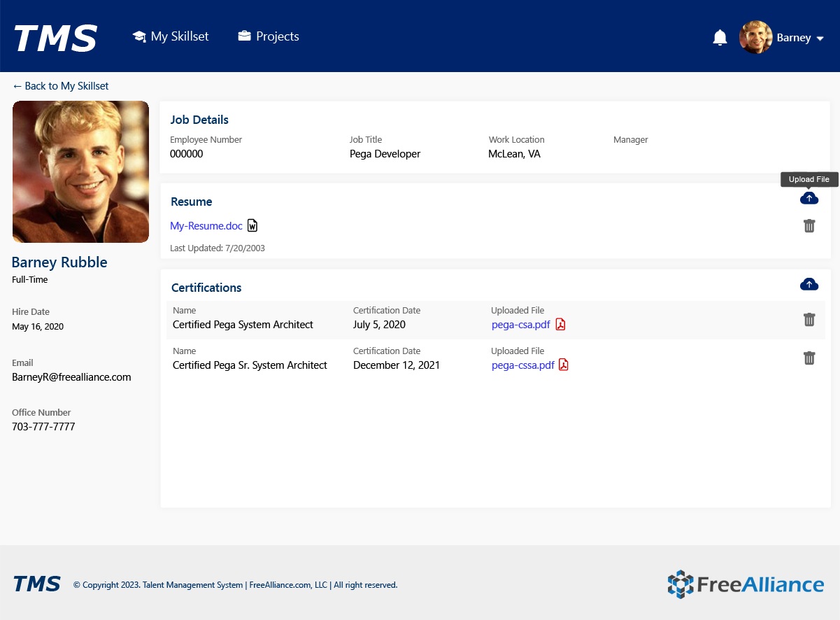Open the My-Resume.doc link
This screenshot has height=620, width=840.
coord(206,226)
